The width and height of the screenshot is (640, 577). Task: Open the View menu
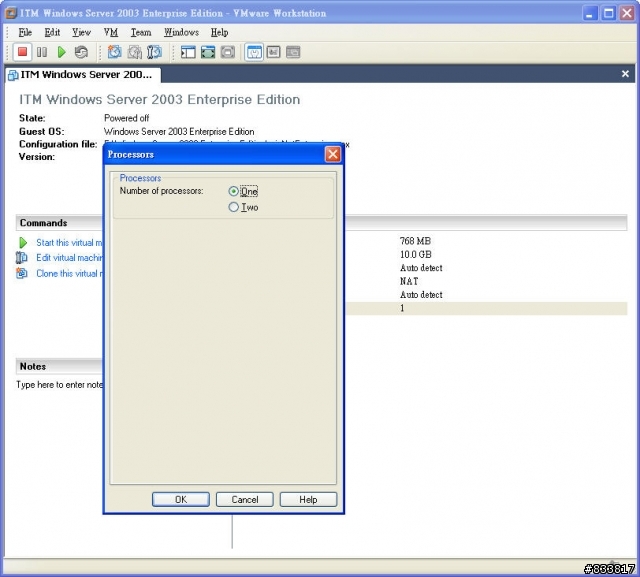click(81, 32)
